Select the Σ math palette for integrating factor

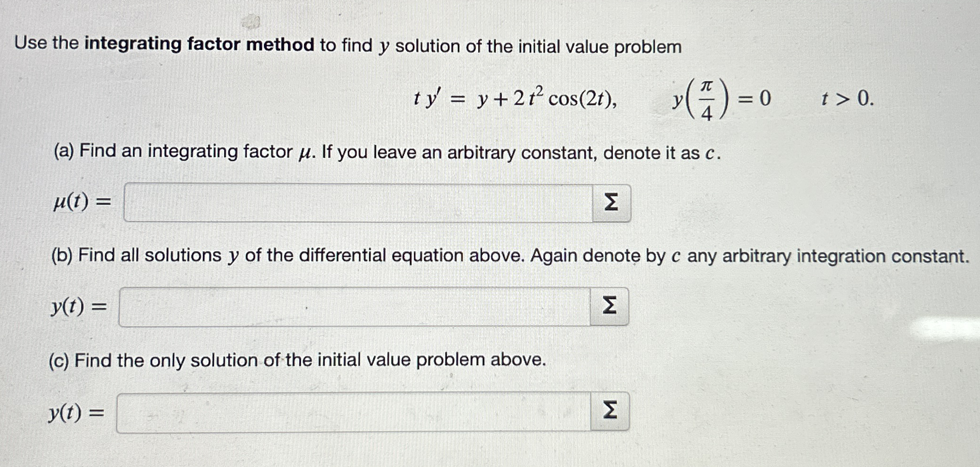612,203
